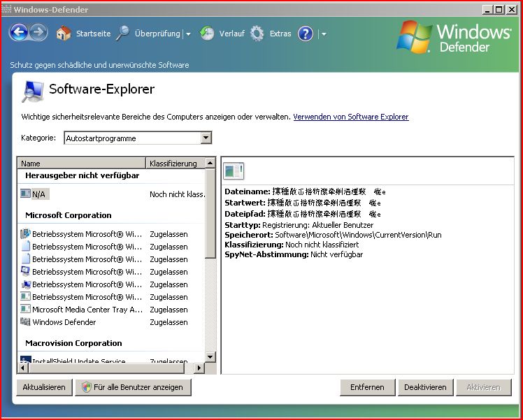This screenshot has width=523, height=420.
Task: Click the shield icon on Für alle Benutzer anzeigen
Action: [x=87, y=387]
